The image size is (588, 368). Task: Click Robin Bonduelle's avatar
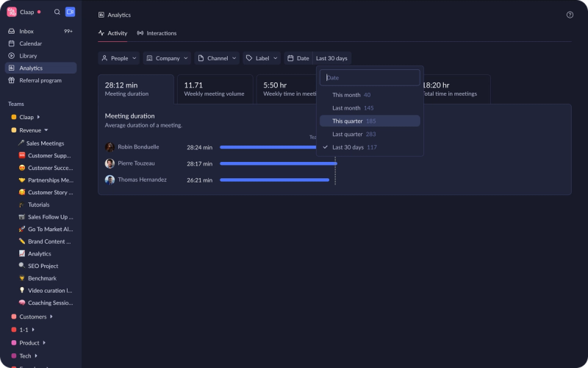tap(110, 146)
